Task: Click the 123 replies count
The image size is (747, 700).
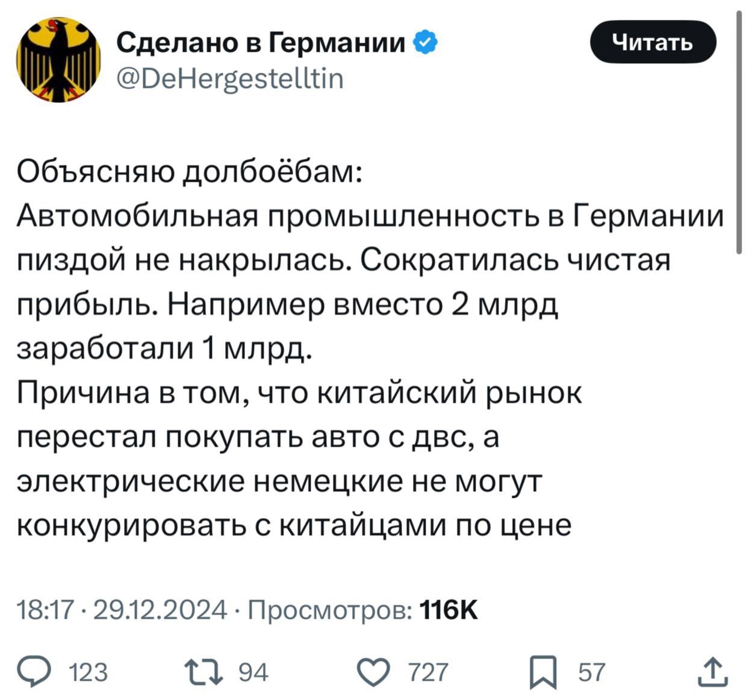Action: (88, 672)
